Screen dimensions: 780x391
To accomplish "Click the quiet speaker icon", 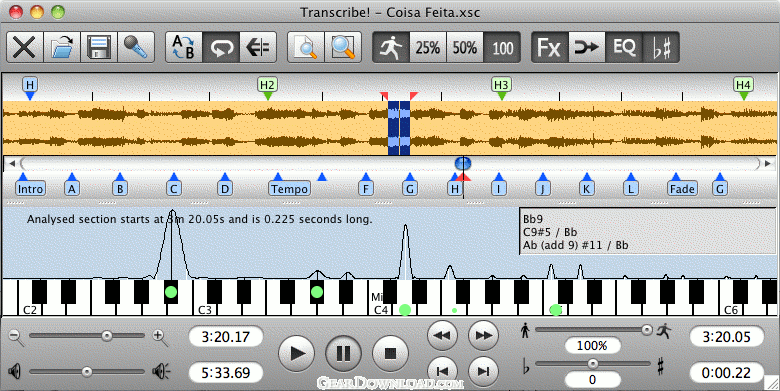I will tap(15, 371).
